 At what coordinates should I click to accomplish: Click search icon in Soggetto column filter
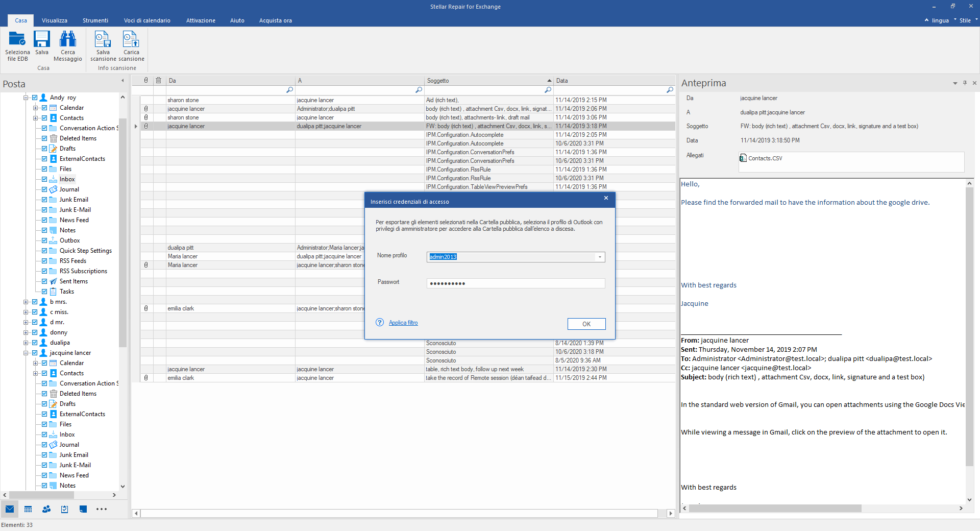click(548, 90)
